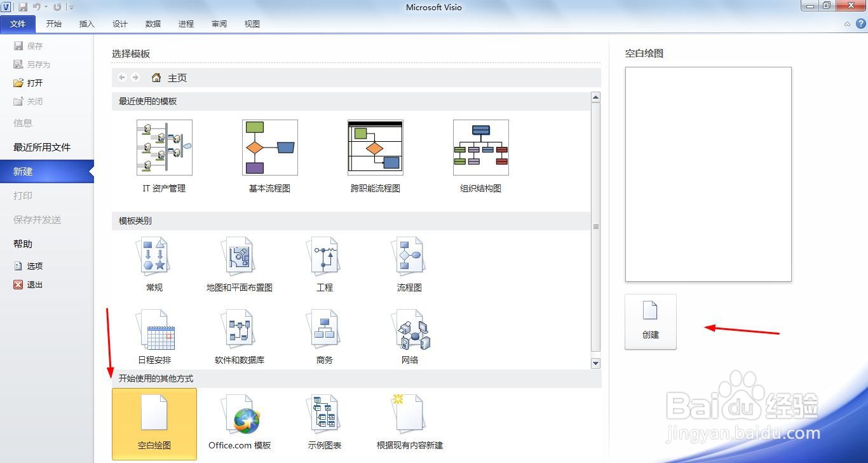Click the 空白绘图 preview thumbnail
Viewport: 868px width, 463px height.
[x=709, y=174]
